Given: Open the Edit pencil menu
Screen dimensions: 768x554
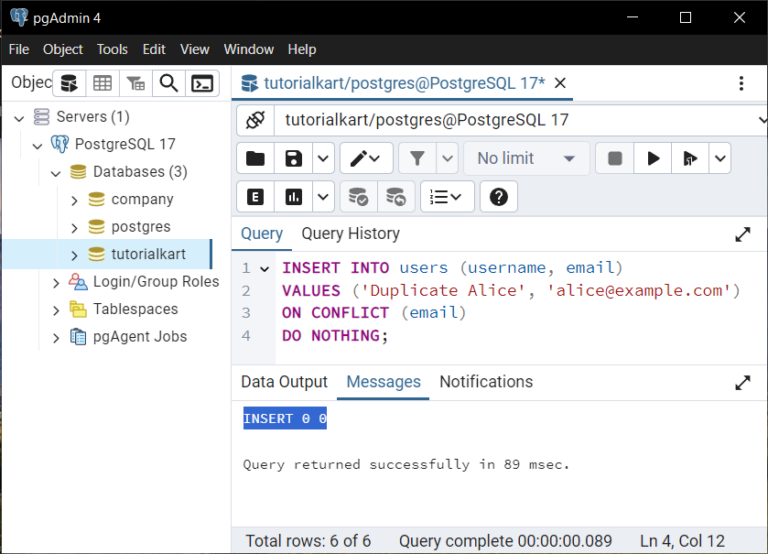Looking at the screenshot, I should (x=366, y=158).
